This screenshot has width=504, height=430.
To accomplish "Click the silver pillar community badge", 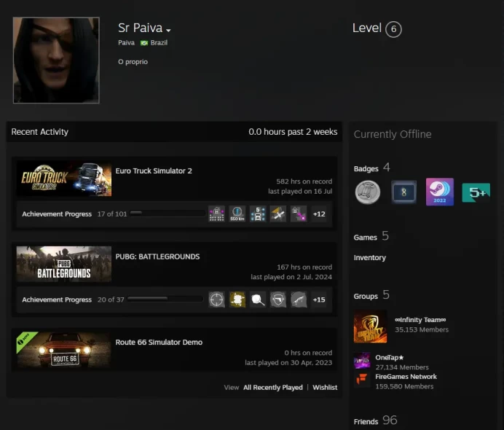I will tap(368, 192).
